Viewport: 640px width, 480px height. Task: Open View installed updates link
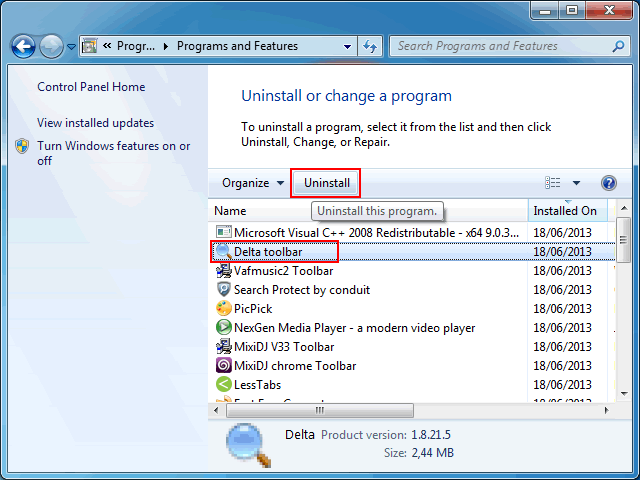[96, 123]
